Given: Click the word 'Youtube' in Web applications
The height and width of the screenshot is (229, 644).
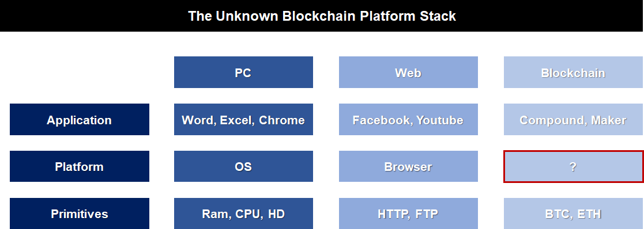Looking at the screenshot, I should [439, 120].
